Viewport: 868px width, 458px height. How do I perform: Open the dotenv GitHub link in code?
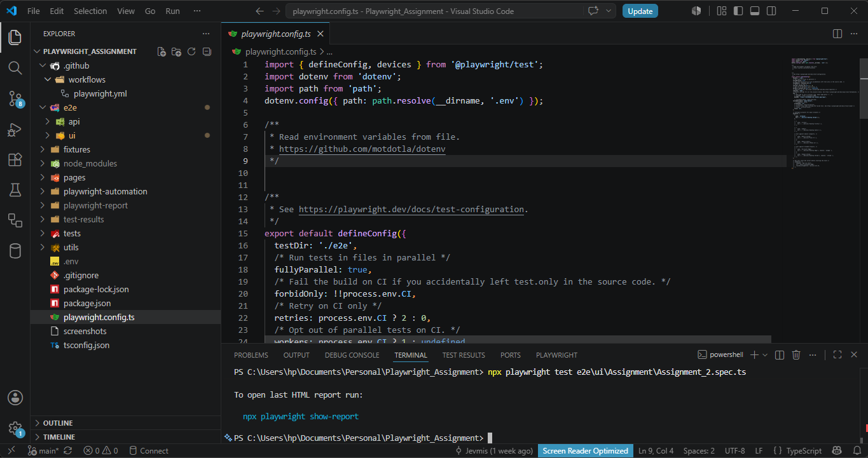point(362,149)
